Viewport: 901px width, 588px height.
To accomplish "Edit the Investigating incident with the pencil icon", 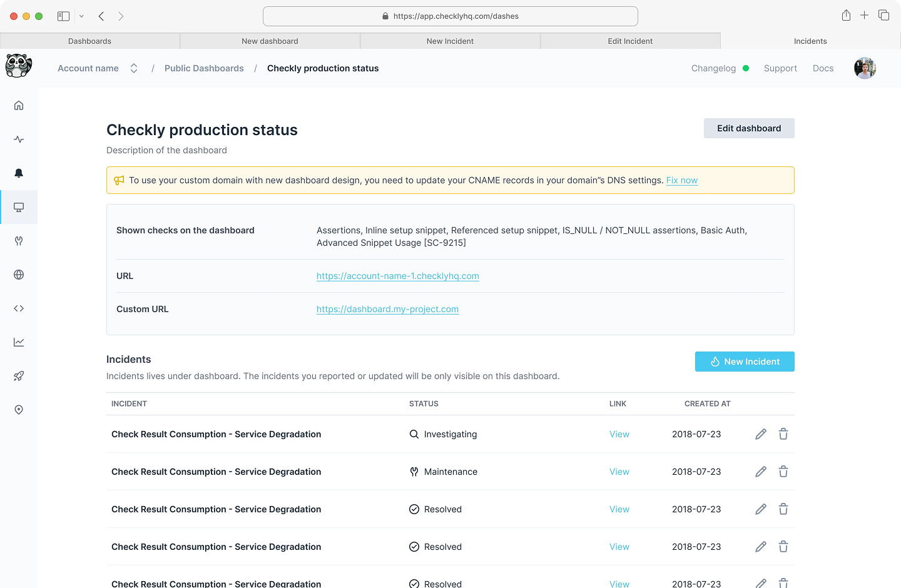I will 761,434.
